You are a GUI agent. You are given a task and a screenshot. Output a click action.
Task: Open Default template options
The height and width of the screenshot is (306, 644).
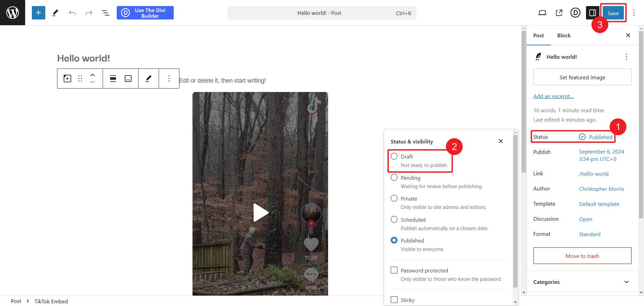(599, 204)
